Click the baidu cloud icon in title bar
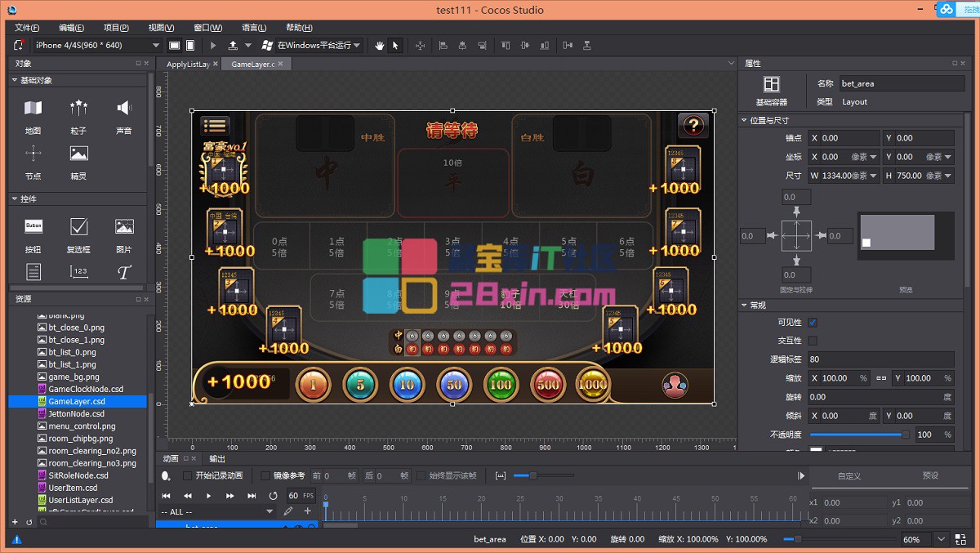Screen dimensions: 980x553 947,9
